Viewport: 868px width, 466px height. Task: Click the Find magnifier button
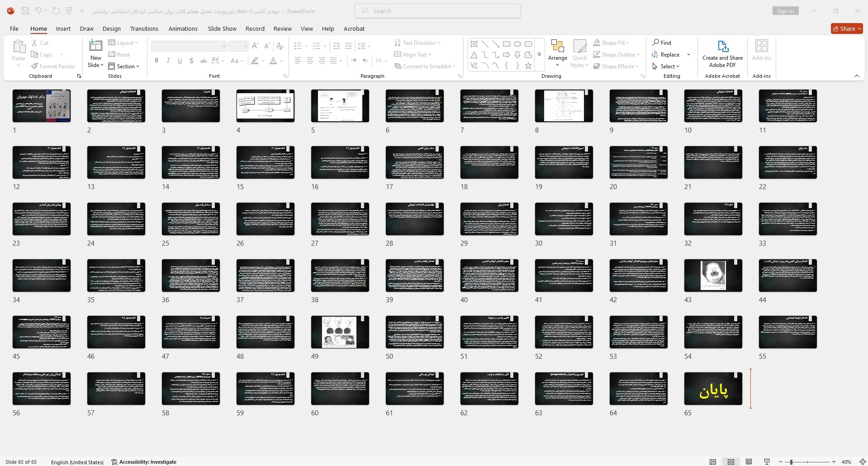(x=662, y=43)
